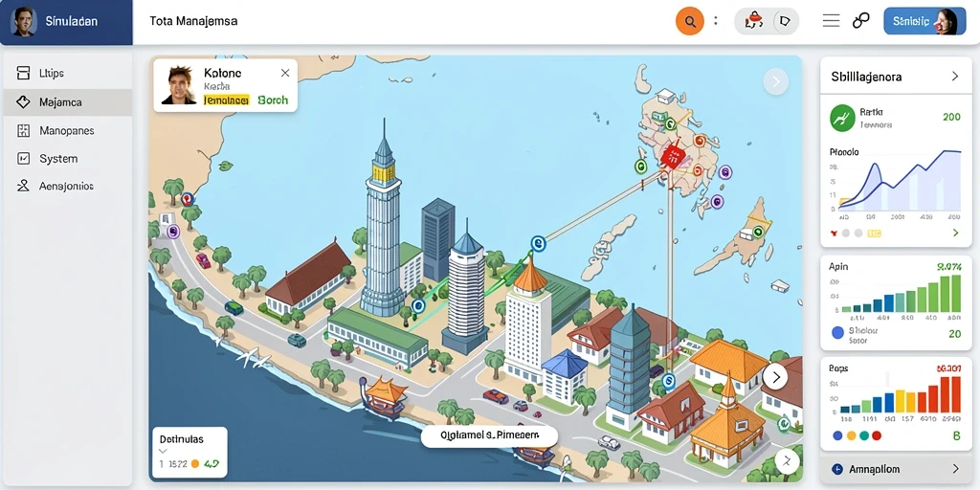
Task: Expand the Sbillagenora panel chevron
Action: [x=955, y=77]
